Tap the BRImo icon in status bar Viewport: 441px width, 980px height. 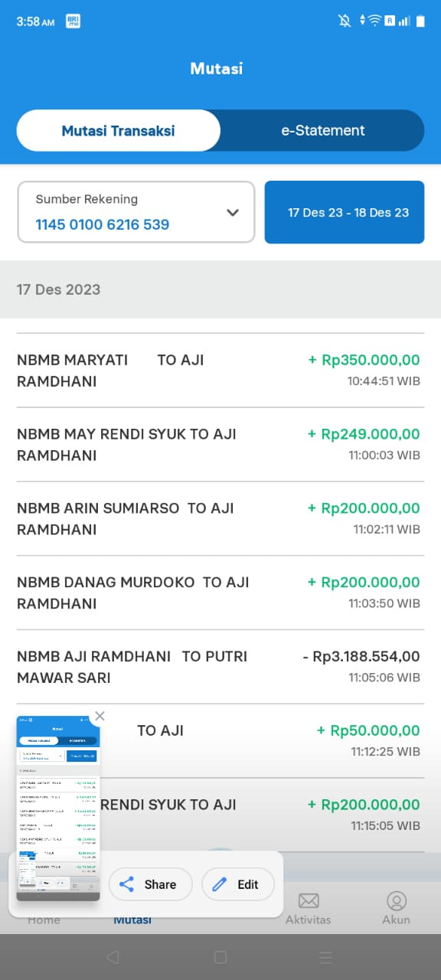pyautogui.click(x=73, y=21)
